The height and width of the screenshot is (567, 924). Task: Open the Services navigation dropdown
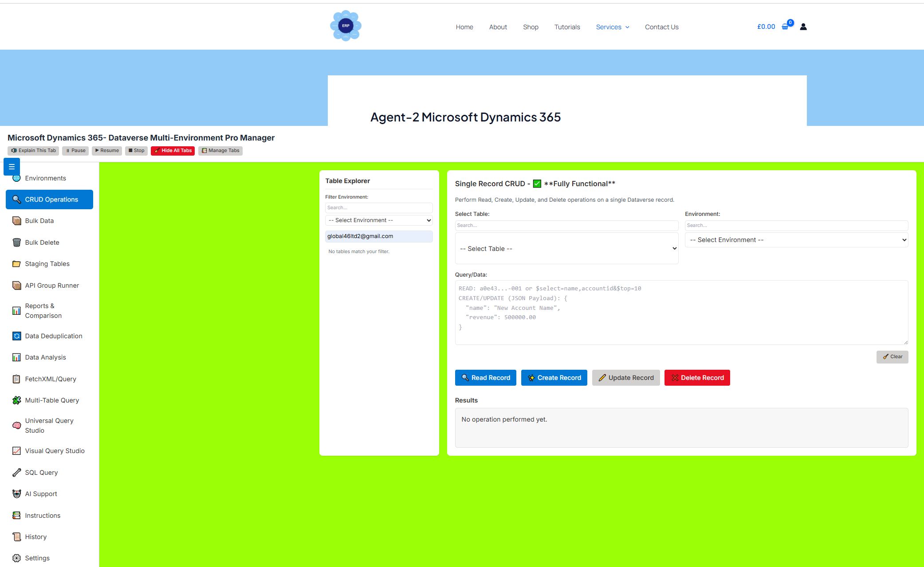[x=613, y=27]
